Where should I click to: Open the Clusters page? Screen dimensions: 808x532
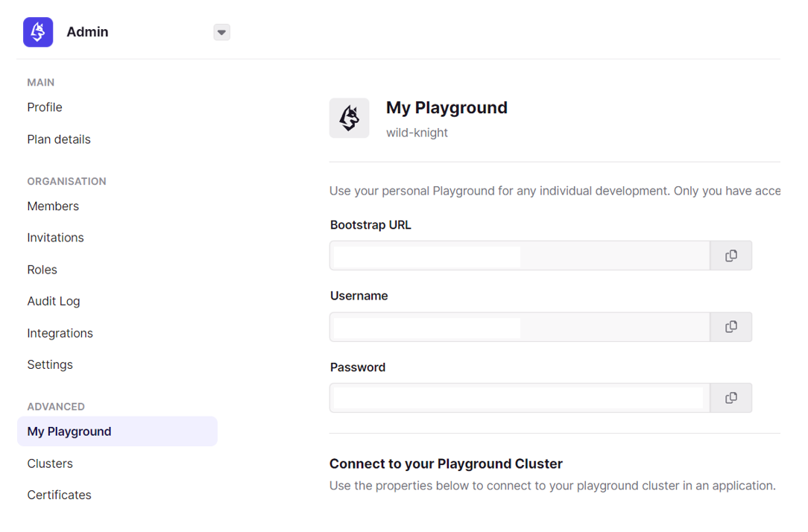coord(50,463)
